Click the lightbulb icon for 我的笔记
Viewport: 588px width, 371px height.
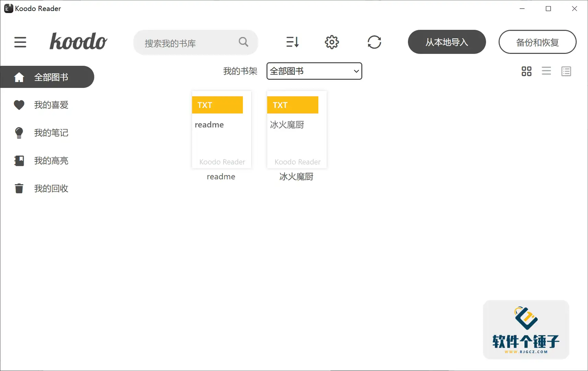point(19,133)
